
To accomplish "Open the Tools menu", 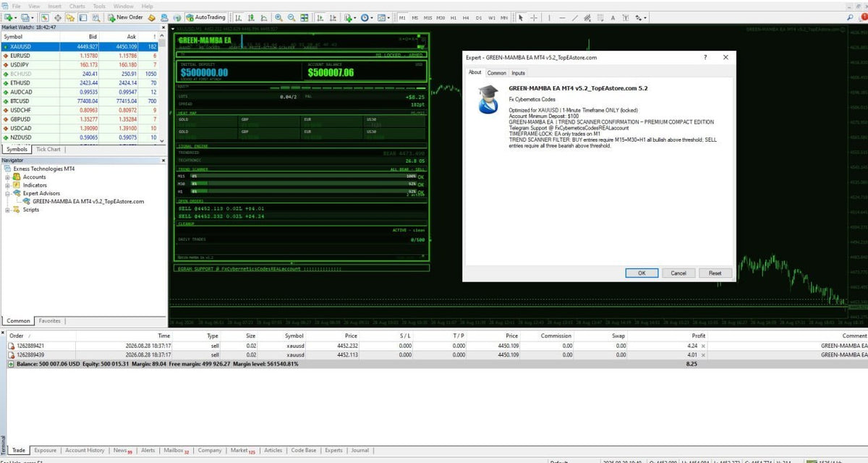I will pyautogui.click(x=99, y=6).
